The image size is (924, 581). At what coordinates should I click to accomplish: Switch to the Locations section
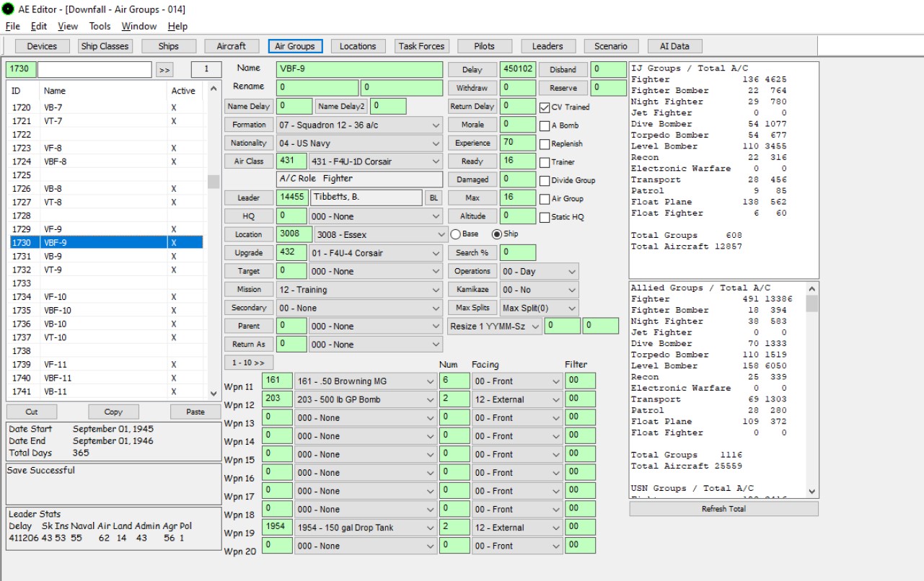coord(358,46)
